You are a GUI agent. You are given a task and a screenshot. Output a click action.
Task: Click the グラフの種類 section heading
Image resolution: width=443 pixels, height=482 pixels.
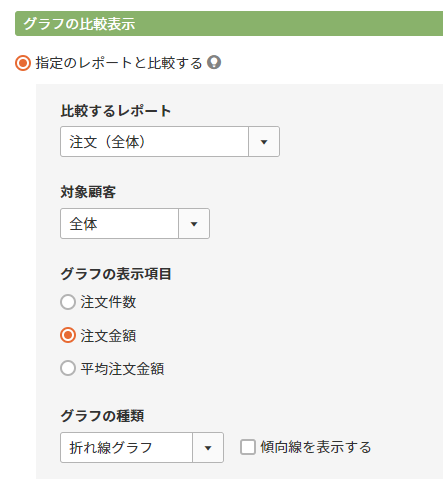pos(102,416)
